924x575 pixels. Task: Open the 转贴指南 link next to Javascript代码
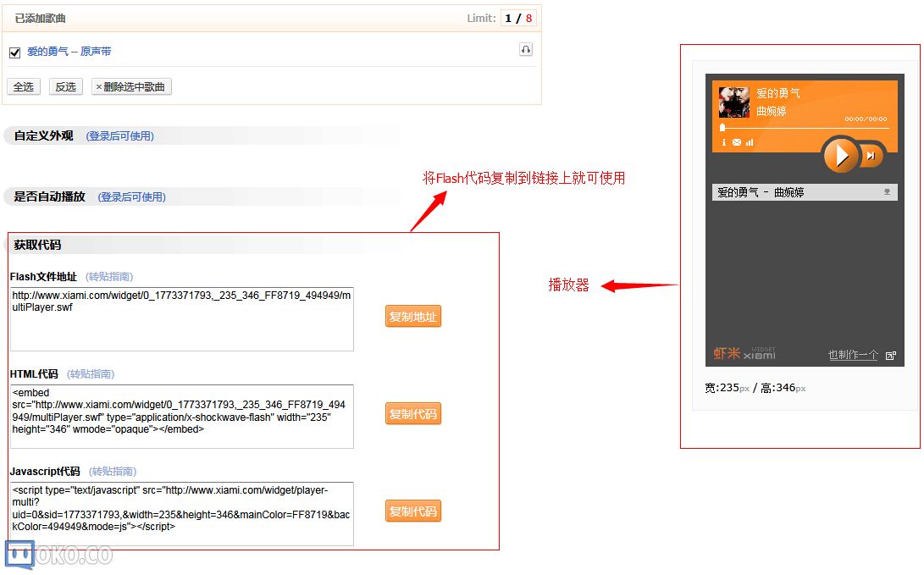[113, 472]
